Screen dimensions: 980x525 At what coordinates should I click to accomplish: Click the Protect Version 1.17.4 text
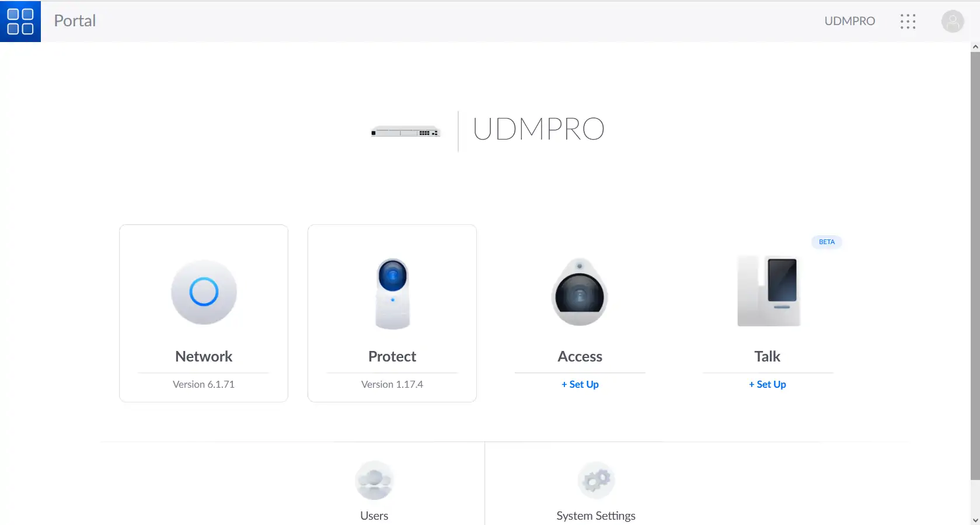tap(392, 384)
